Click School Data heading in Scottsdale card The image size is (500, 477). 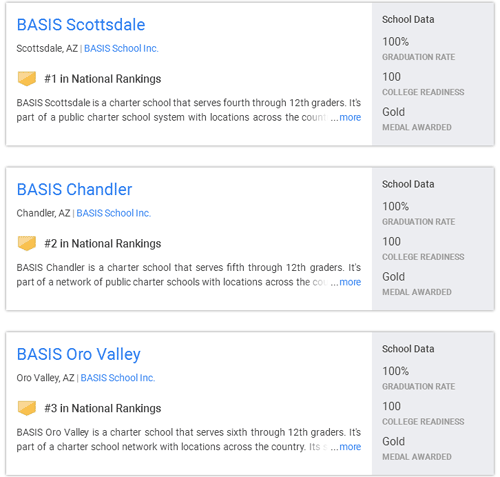pyautogui.click(x=408, y=19)
